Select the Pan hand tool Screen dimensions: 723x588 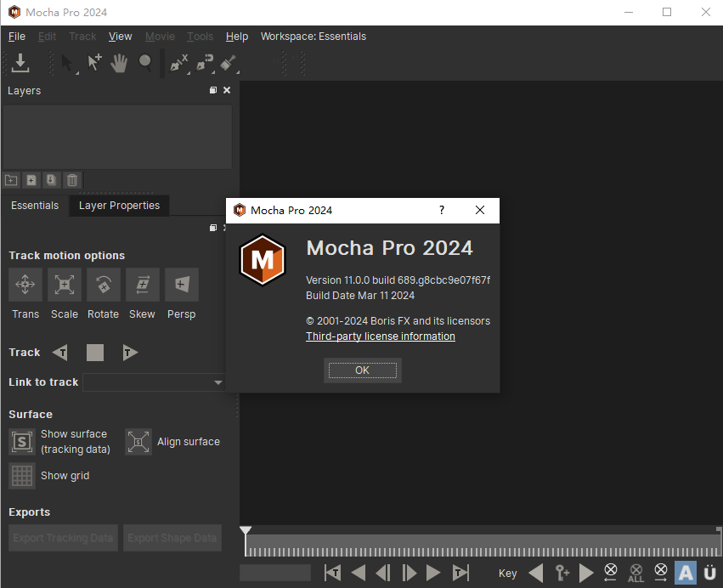tap(120, 63)
